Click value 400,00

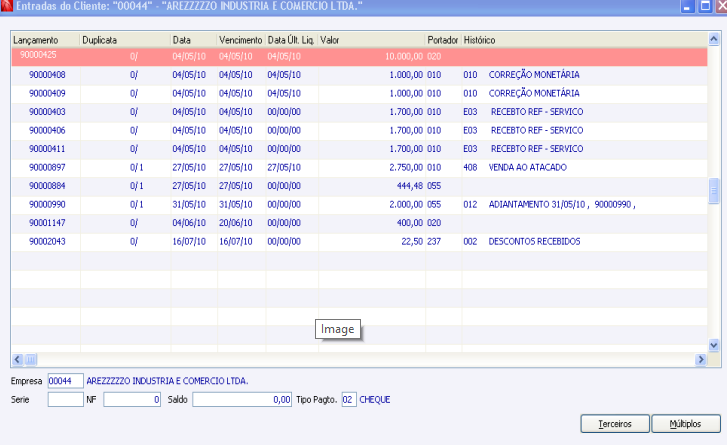coord(410,223)
